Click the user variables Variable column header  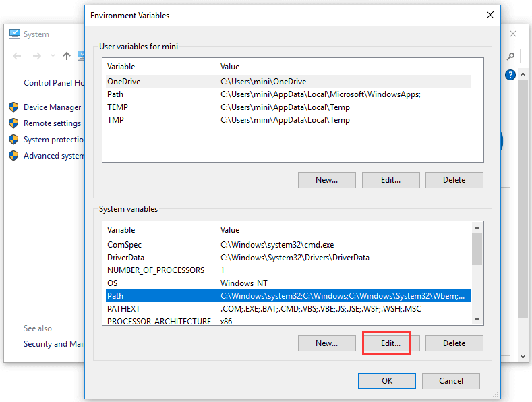pyautogui.click(x=160, y=67)
